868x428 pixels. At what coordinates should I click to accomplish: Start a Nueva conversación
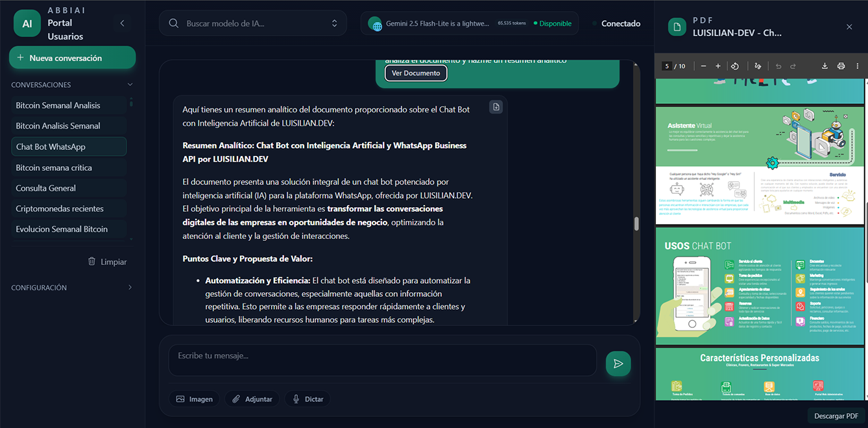[x=72, y=58]
